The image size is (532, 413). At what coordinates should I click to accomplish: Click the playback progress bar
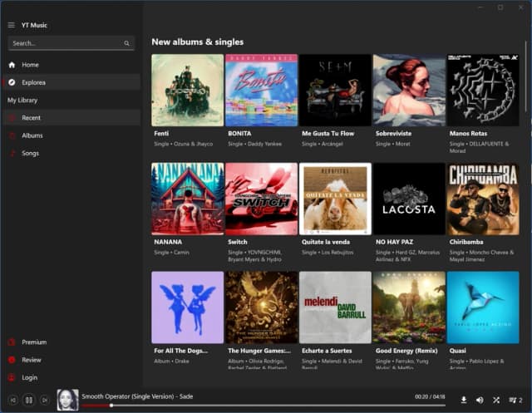(x=264, y=406)
